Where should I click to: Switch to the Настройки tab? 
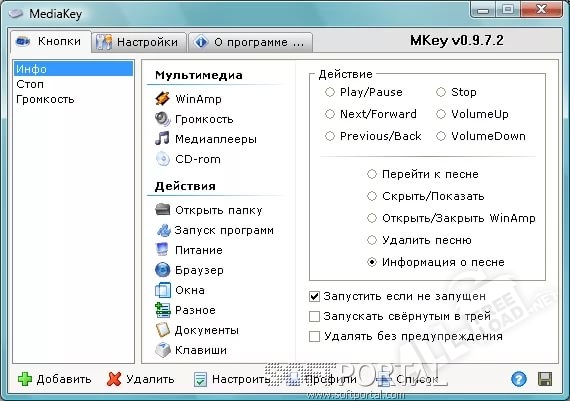[139, 42]
